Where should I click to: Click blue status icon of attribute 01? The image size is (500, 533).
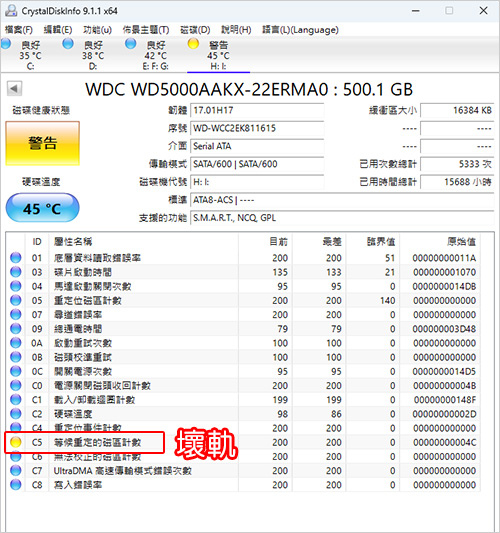(x=16, y=258)
